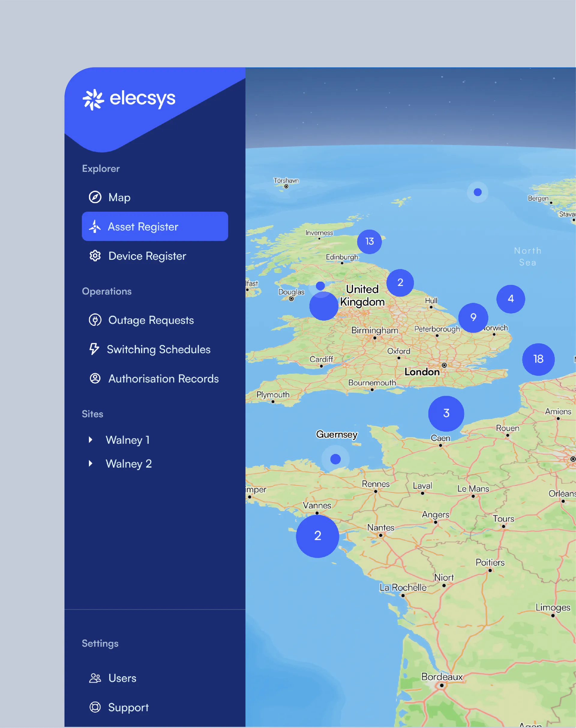The height and width of the screenshot is (728, 576).
Task: Click the Users people icon
Action: pos(95,678)
